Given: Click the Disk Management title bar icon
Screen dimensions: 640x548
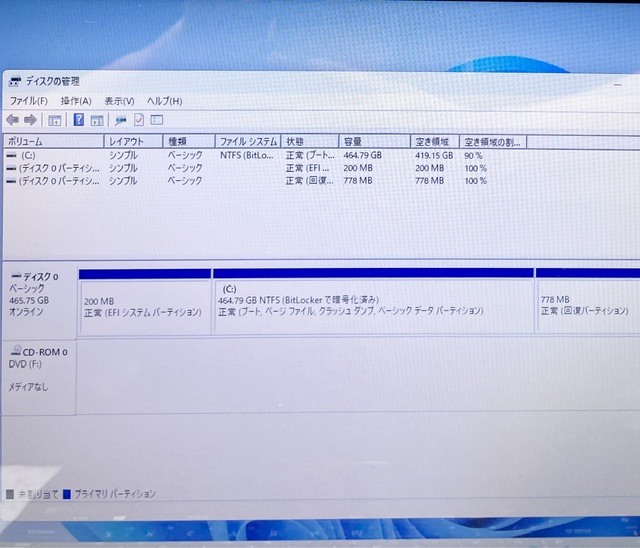Looking at the screenshot, I should point(15,81).
